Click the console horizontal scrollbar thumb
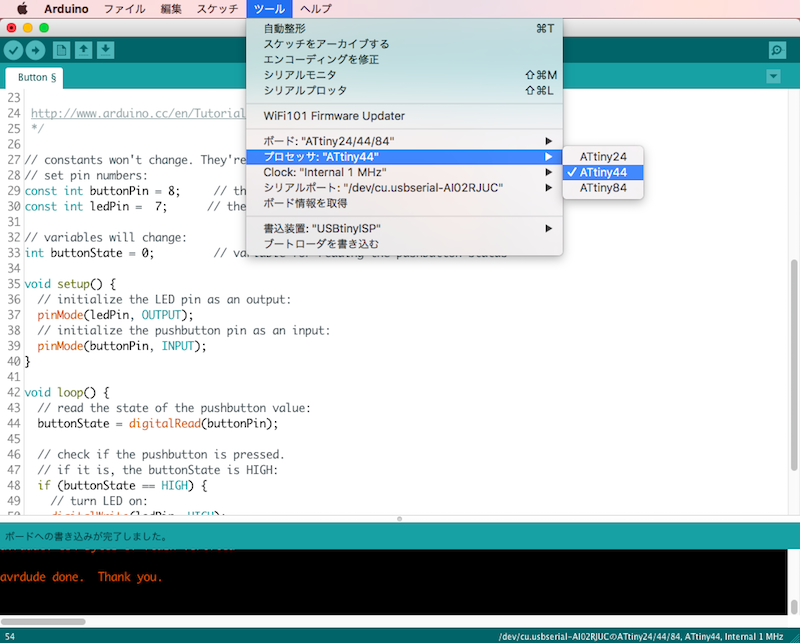Screen dimensions: 800x643 coord(43,622)
